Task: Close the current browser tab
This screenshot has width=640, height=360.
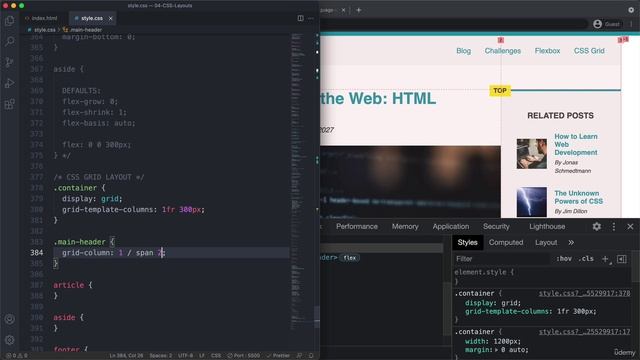Action: coord(343,10)
